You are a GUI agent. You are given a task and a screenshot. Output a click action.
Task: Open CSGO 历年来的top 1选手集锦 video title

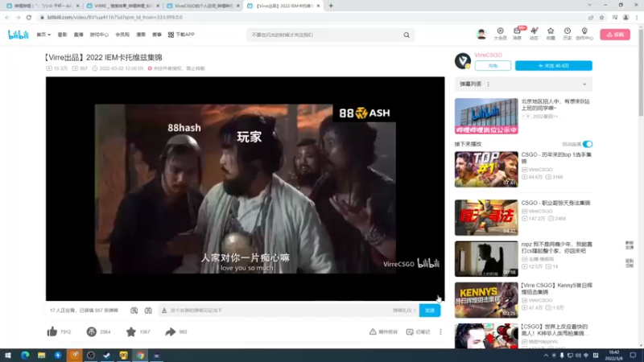click(x=556, y=158)
